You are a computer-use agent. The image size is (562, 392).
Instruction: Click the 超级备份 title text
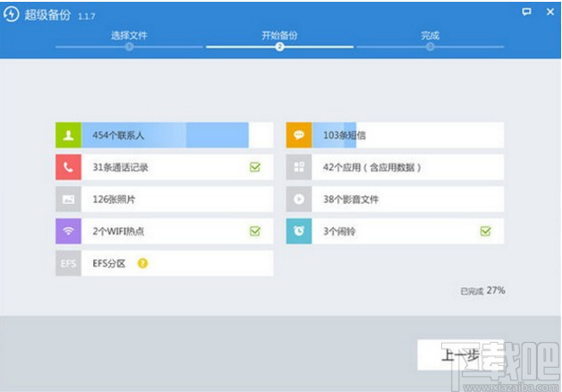(47, 15)
